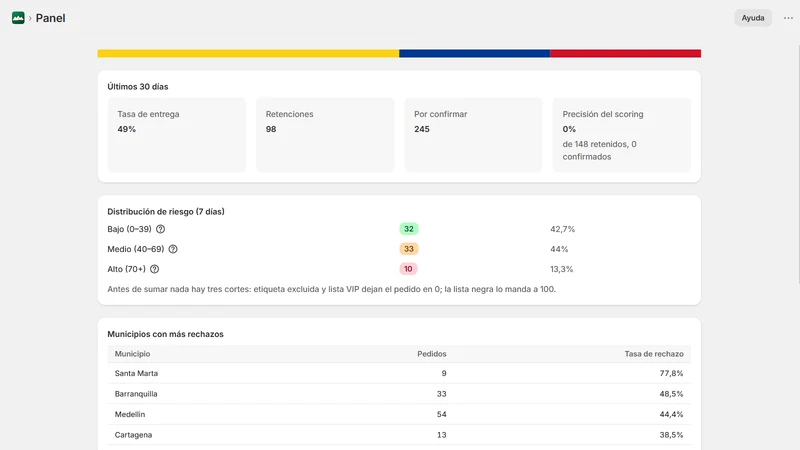Click the Panel breadcrumb title
The height and width of the screenshot is (450, 800).
point(51,18)
